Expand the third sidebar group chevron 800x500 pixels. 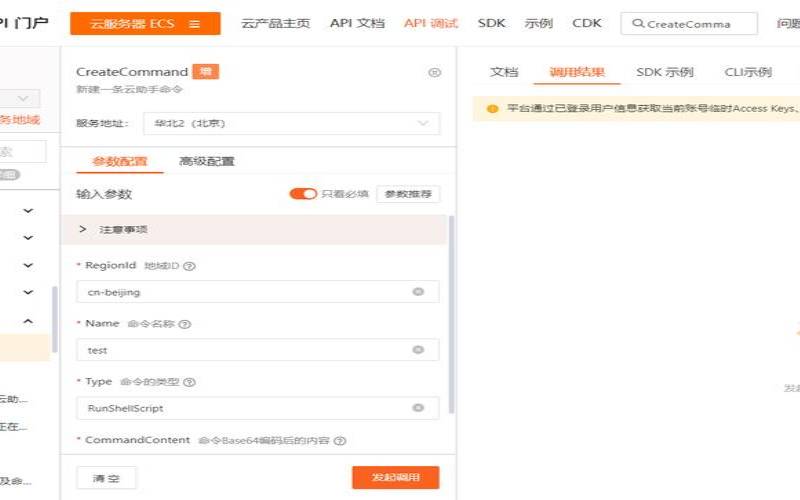(28, 265)
